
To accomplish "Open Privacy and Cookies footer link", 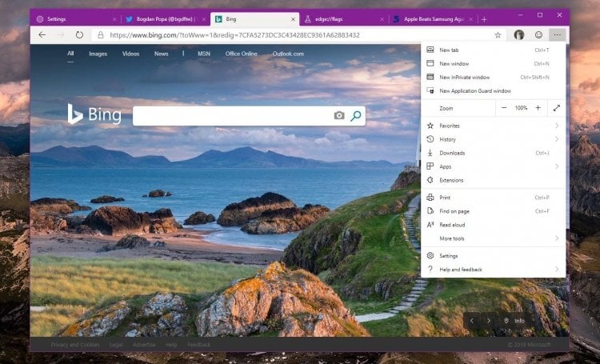I will tap(75, 345).
